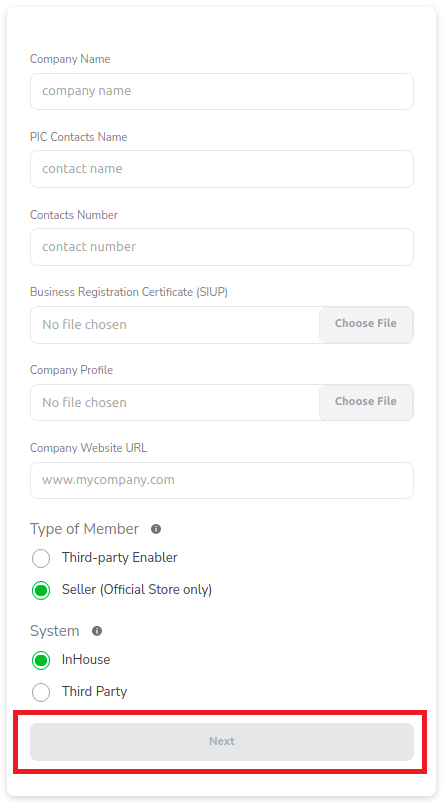Viewport: 443px width, 803px height.
Task: Click the Company Website URL field
Action: (x=222, y=480)
